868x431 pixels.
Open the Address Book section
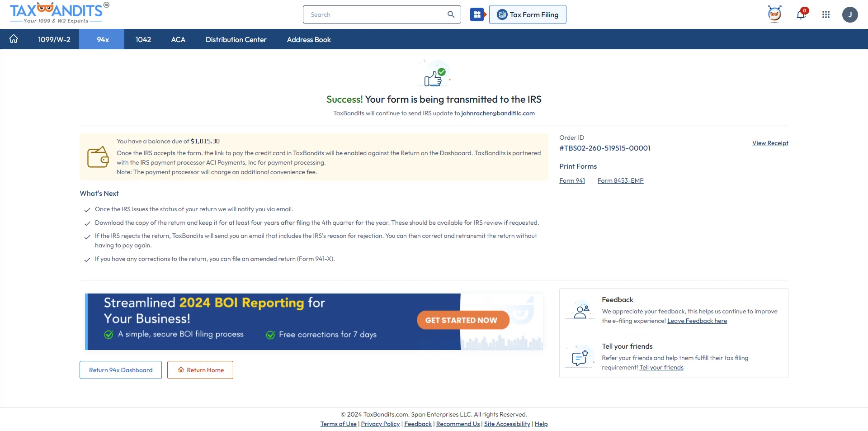(309, 39)
